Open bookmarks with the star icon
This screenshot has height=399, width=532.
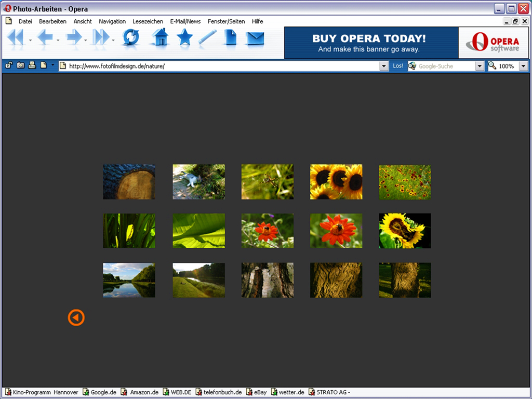click(184, 37)
